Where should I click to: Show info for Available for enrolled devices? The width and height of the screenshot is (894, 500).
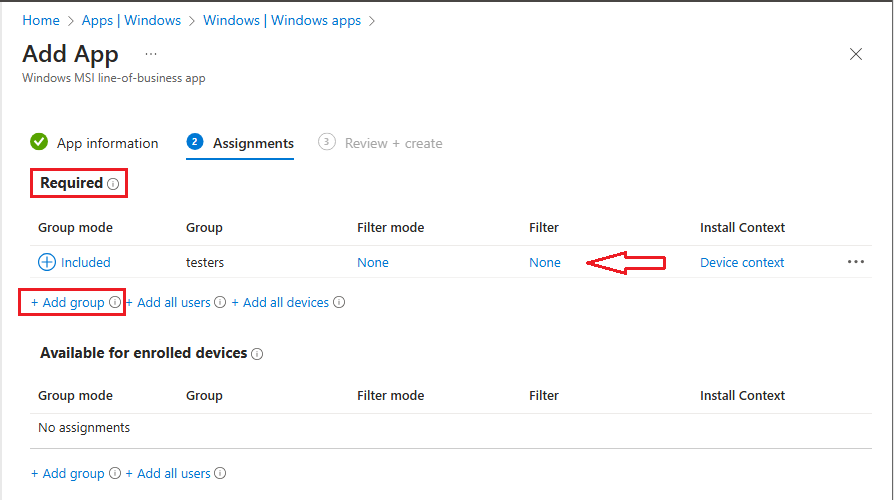[x=257, y=354]
